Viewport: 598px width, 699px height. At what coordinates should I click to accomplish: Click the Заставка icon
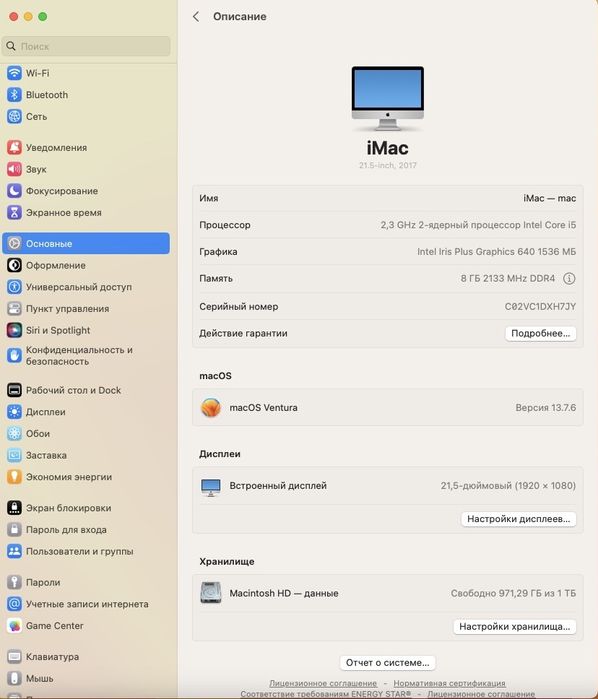(14, 455)
